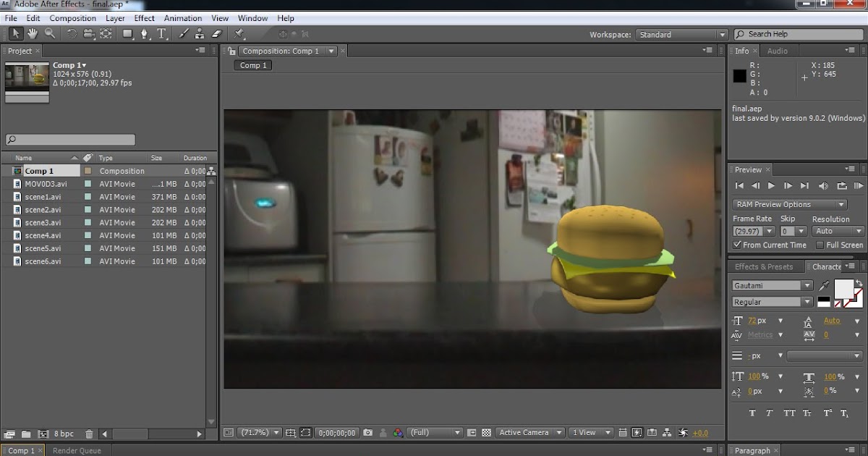Screen dimensions: 868x456
Task: Select the Rotation tool
Action: click(x=72, y=33)
